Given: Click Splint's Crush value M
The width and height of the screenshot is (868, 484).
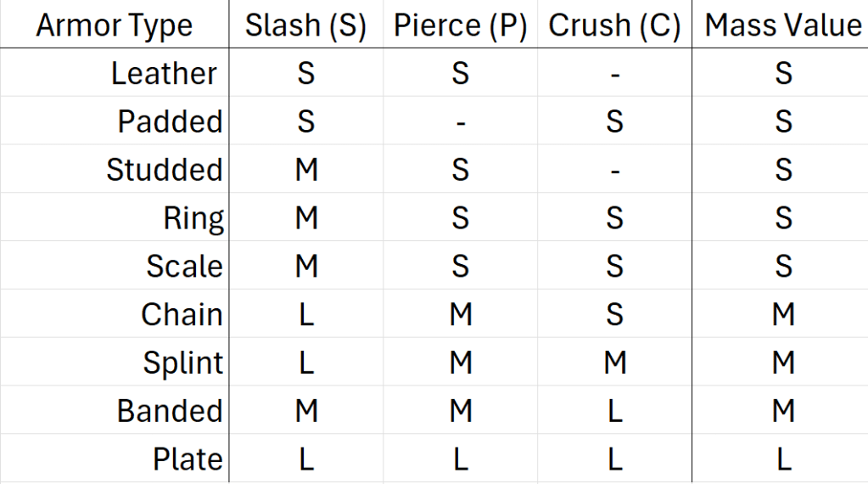Looking at the screenshot, I should (x=614, y=363).
